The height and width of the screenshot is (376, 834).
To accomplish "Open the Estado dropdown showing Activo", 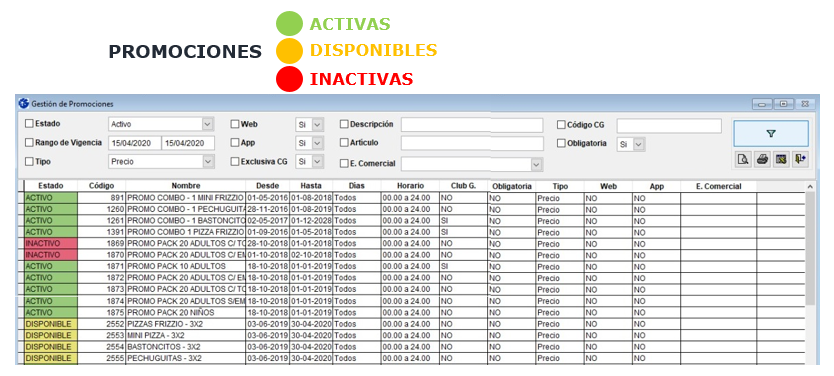I will 161,124.
